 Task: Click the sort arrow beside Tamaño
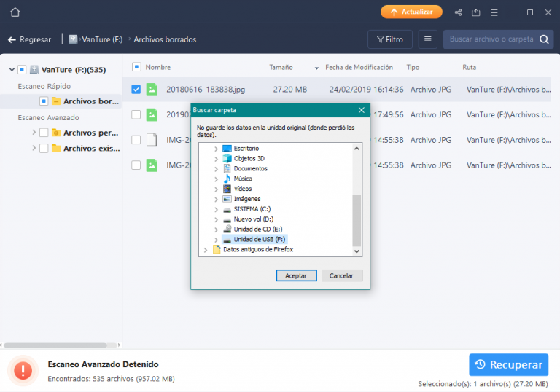tap(316, 68)
